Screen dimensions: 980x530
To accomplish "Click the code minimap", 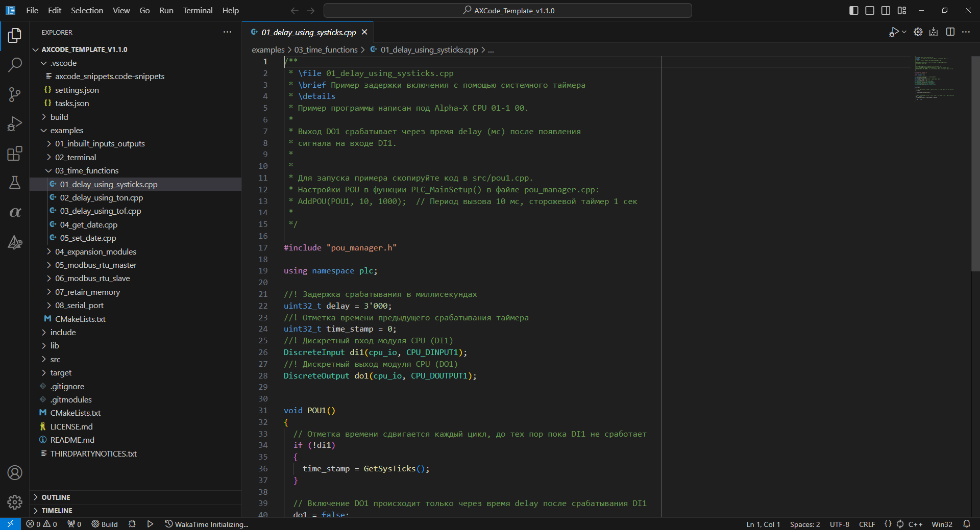I will pyautogui.click(x=935, y=78).
